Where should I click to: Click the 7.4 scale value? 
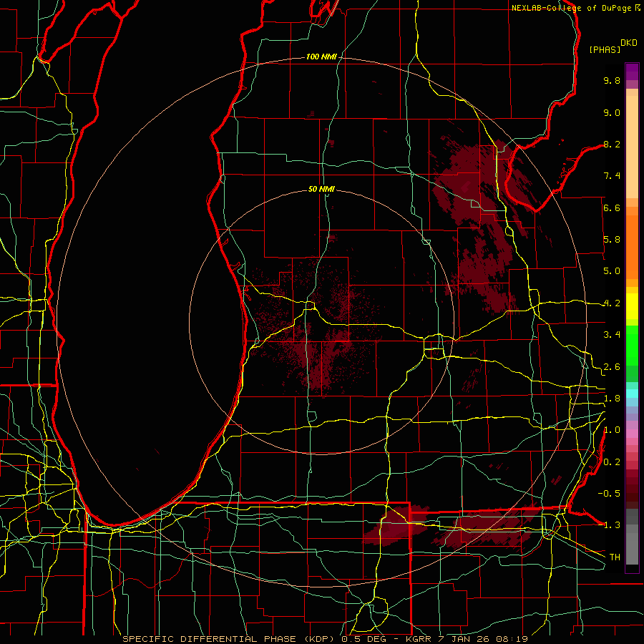(x=612, y=176)
